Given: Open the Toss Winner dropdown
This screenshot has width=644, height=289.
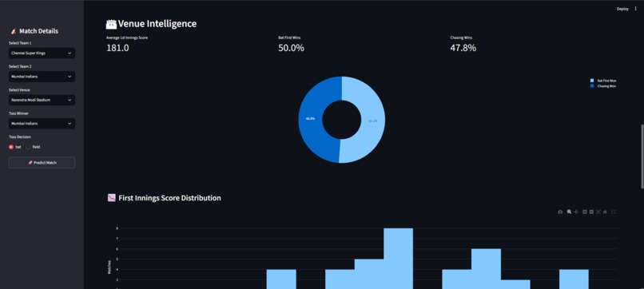Looking at the screenshot, I should 42,124.
